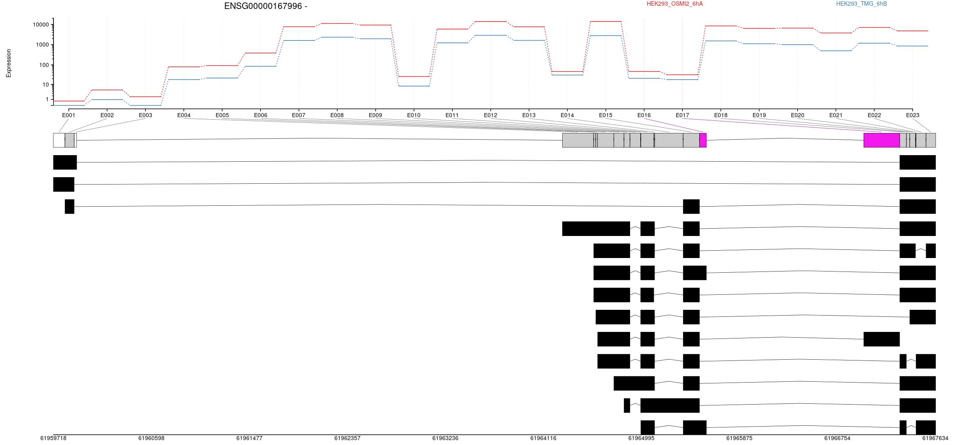
Task: Click exon label E004
Action: [x=184, y=115]
